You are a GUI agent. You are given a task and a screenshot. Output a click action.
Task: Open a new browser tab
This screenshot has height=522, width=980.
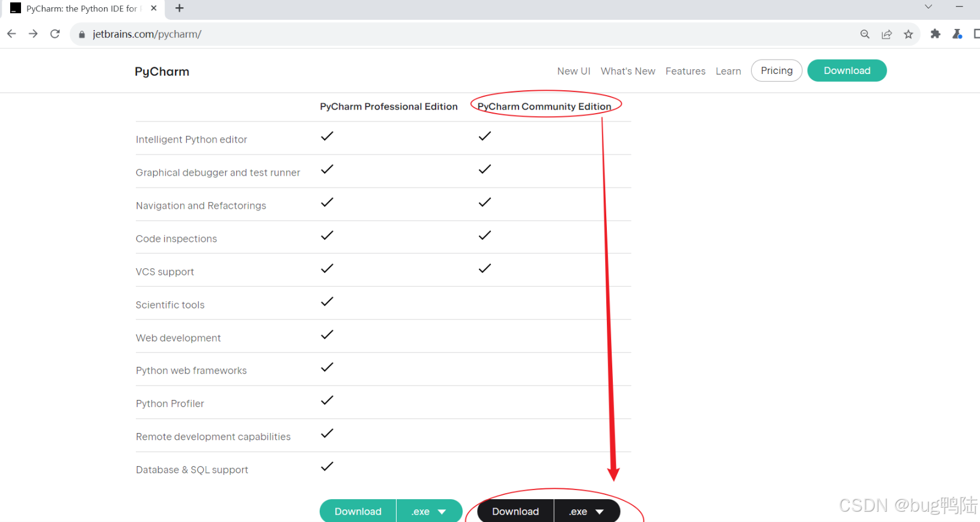point(179,8)
